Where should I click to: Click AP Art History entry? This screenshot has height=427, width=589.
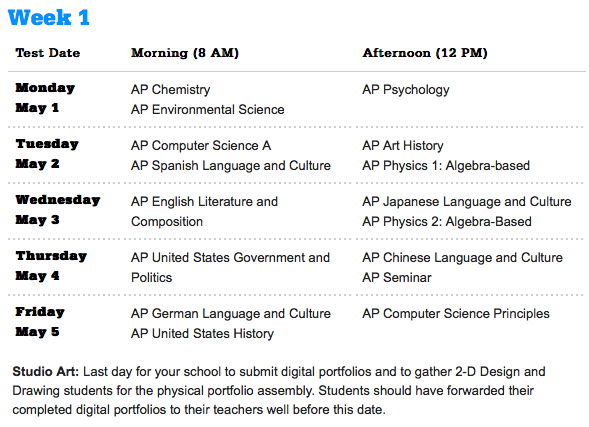403,146
